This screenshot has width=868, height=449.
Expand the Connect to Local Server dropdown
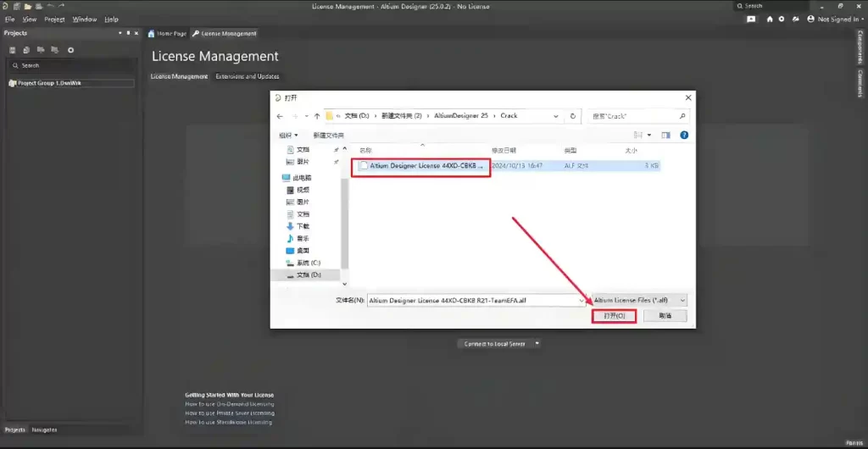pos(537,344)
